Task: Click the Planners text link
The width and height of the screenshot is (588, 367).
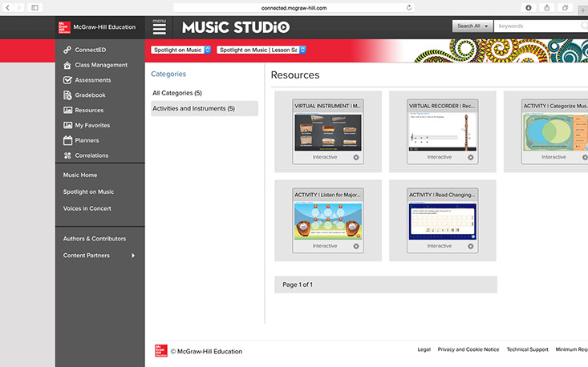Action: pos(87,140)
